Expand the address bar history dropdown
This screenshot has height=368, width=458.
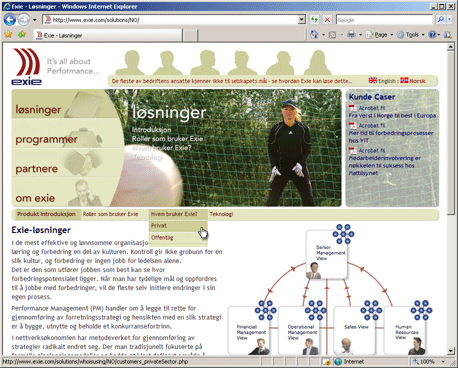point(302,20)
